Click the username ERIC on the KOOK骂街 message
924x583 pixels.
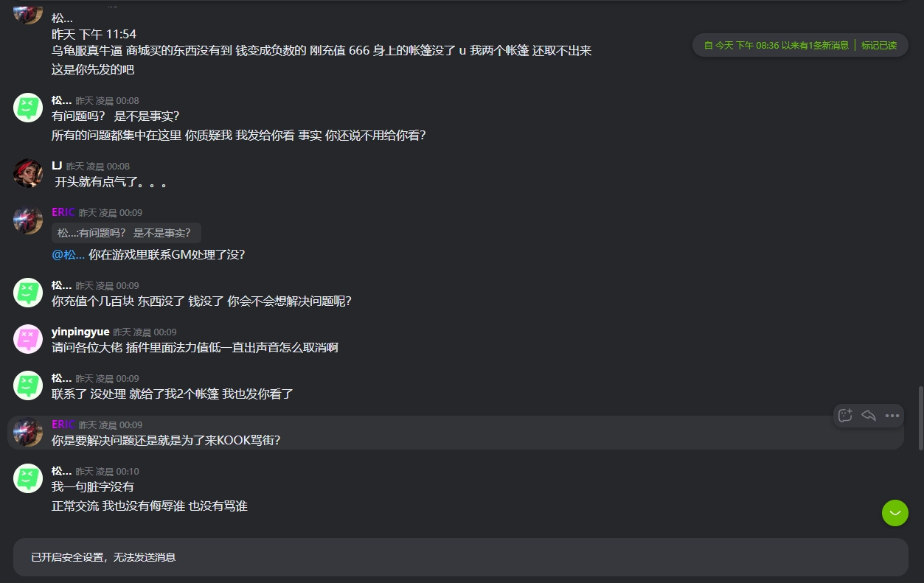[63, 425]
